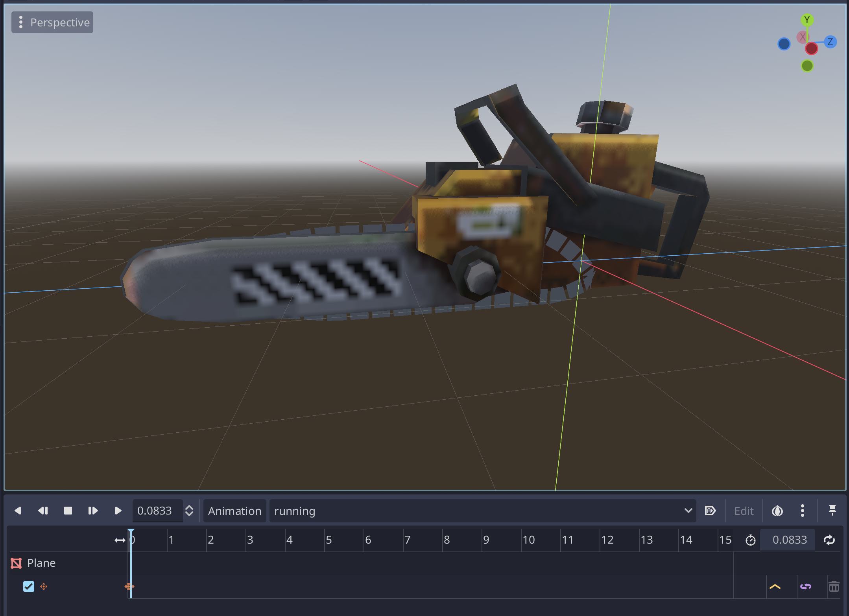The width and height of the screenshot is (849, 616).
Task: Toggle animation looping with circular arrows icon
Action: [829, 540]
